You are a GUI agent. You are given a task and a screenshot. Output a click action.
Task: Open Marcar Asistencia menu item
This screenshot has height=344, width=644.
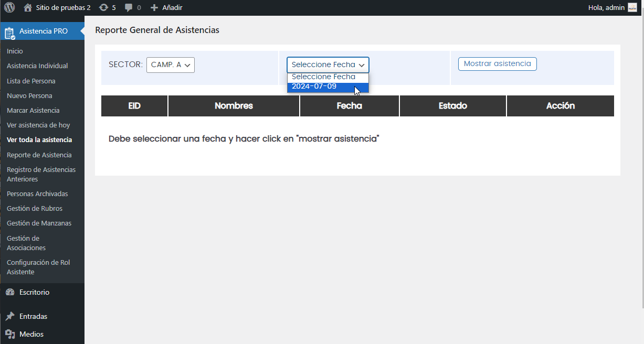coord(33,111)
